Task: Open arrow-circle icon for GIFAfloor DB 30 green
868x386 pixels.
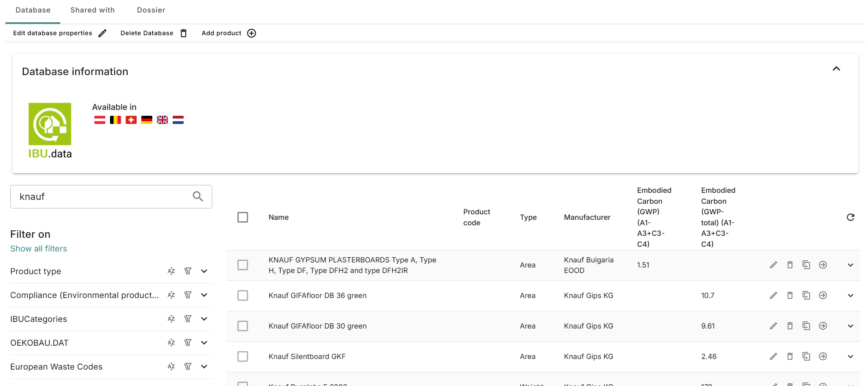Action: (x=823, y=326)
